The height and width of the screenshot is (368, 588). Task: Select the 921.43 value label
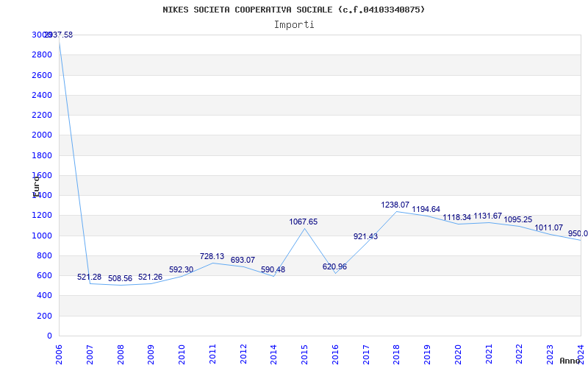365,236
